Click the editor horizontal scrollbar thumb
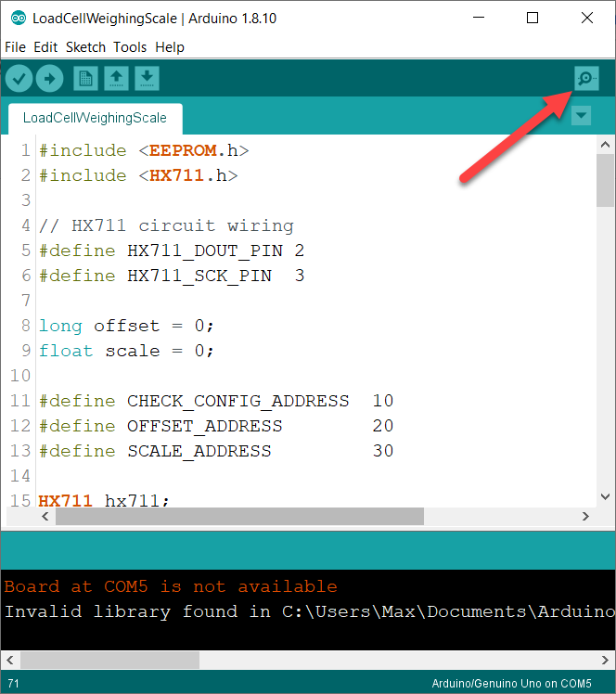This screenshot has width=616, height=694. [240, 517]
